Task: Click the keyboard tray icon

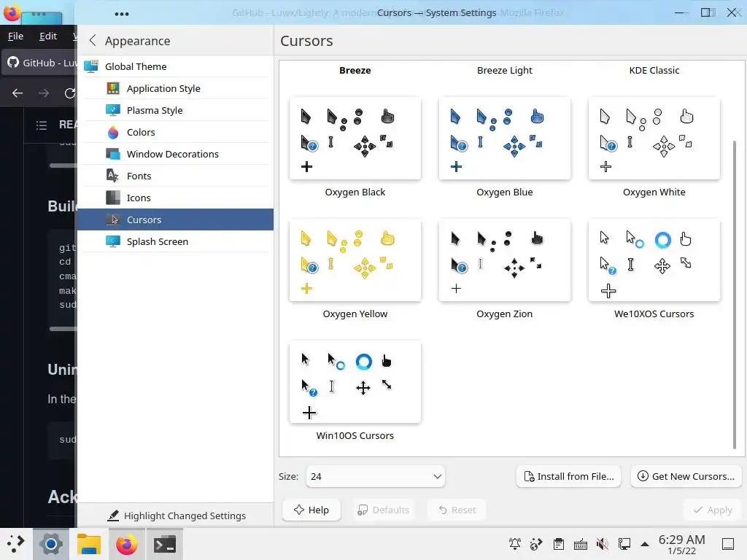Action: (x=581, y=544)
